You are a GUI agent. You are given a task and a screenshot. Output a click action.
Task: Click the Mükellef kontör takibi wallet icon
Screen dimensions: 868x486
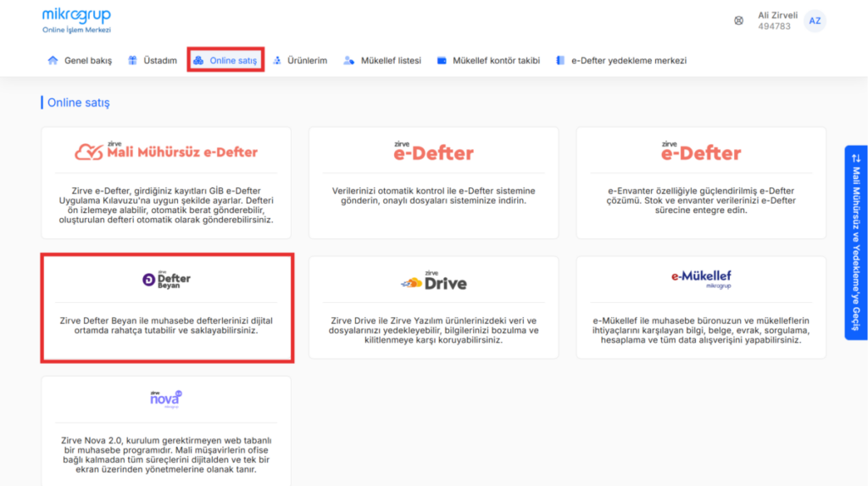pos(441,60)
